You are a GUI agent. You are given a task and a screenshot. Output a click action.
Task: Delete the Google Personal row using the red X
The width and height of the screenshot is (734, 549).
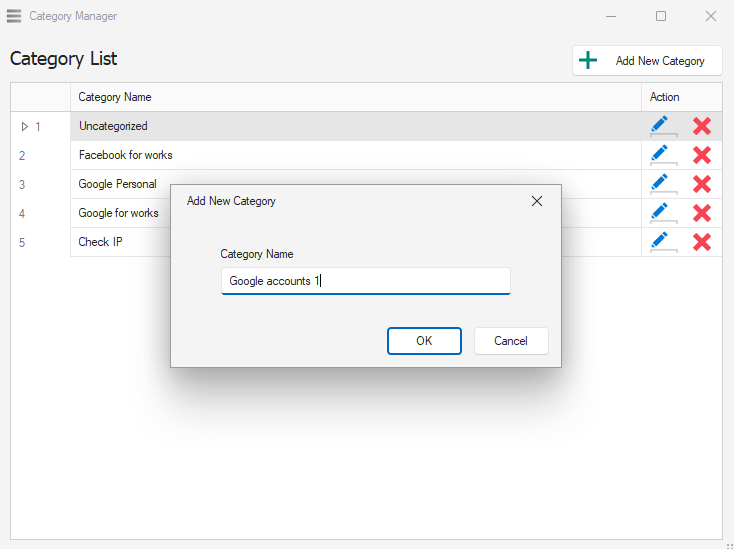702,184
